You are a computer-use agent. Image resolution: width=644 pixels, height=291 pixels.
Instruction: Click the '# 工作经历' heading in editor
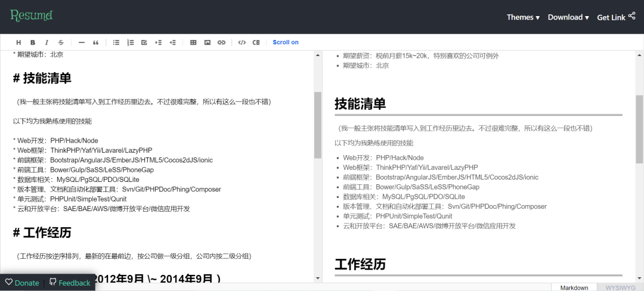[x=42, y=233]
